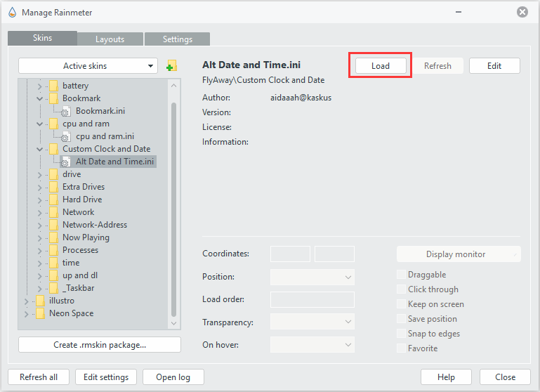Toggle the Draggable checkbox
540x392 pixels.
[x=401, y=275]
